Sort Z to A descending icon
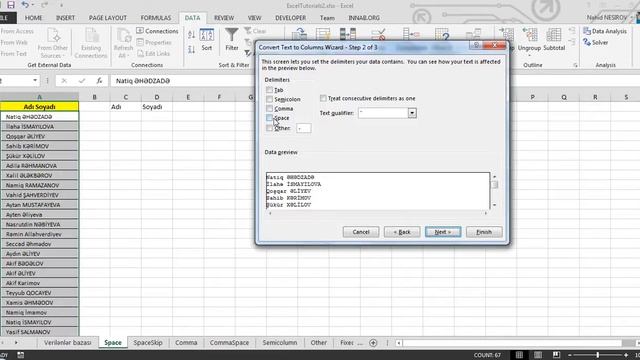The image size is (640, 360). tap(191, 50)
